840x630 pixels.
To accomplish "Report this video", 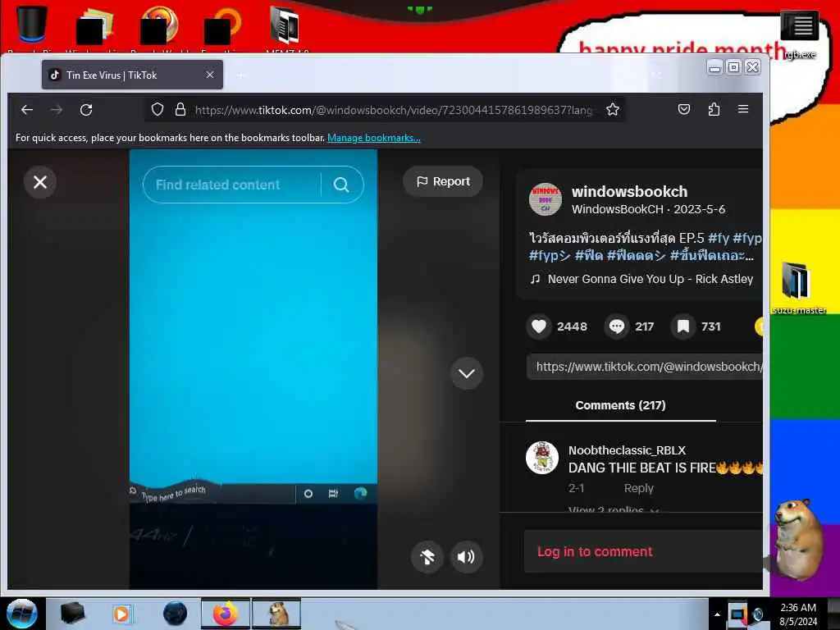I will pos(443,181).
